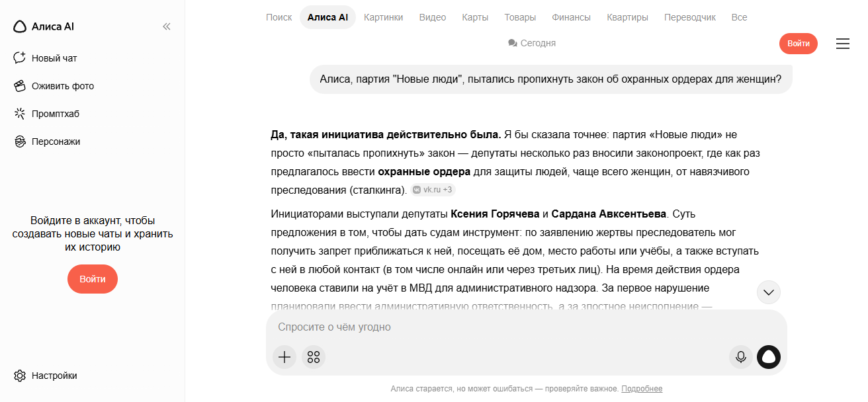The height and width of the screenshot is (402, 868).
Task: Click the bold heading Да, такая инициатива
Action: click(386, 135)
